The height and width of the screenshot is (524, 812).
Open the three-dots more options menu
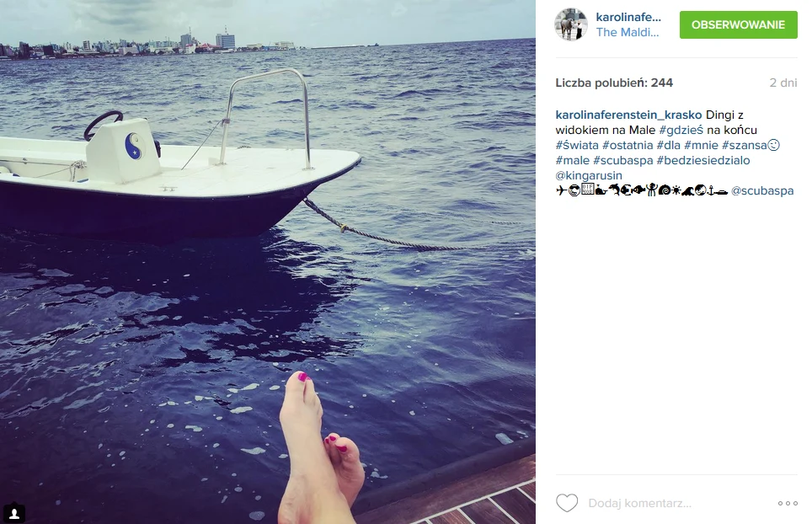pyautogui.click(x=788, y=503)
